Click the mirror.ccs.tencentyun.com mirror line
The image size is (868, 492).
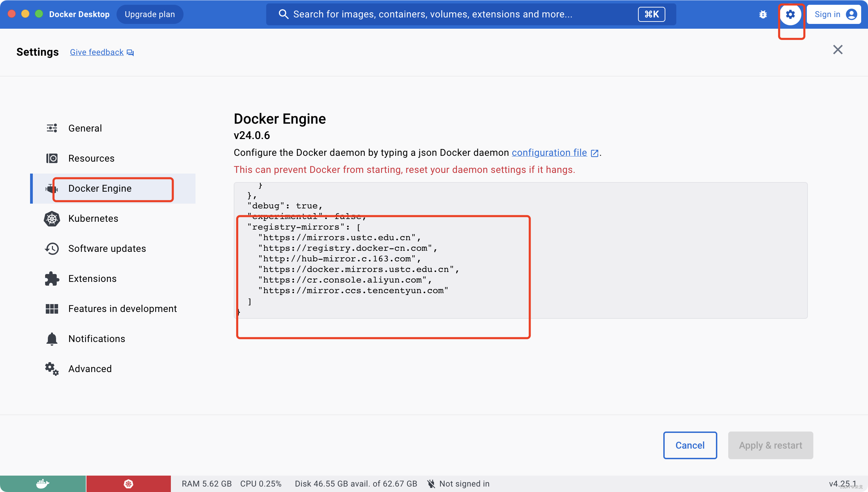point(353,291)
